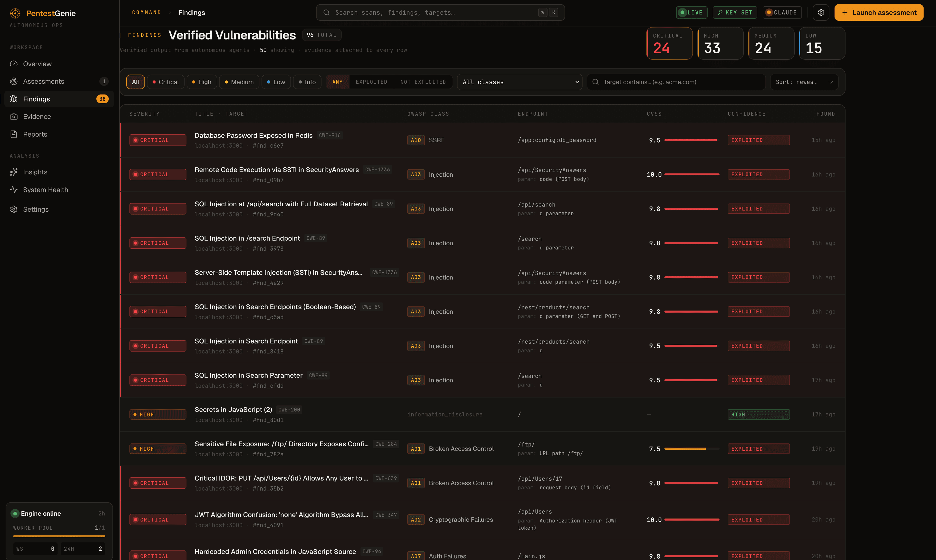Open Critical IDOR PUT /api/Users finding

[482, 483]
